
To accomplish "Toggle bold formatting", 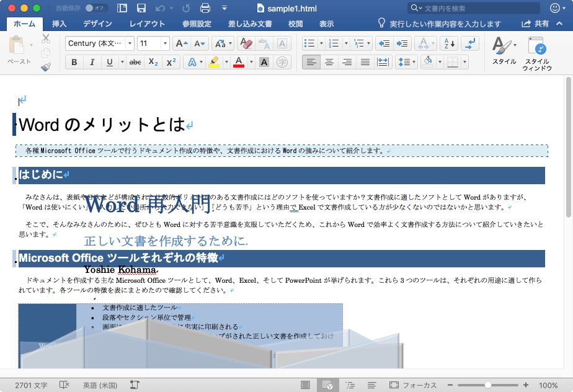I will pyautogui.click(x=74, y=62).
